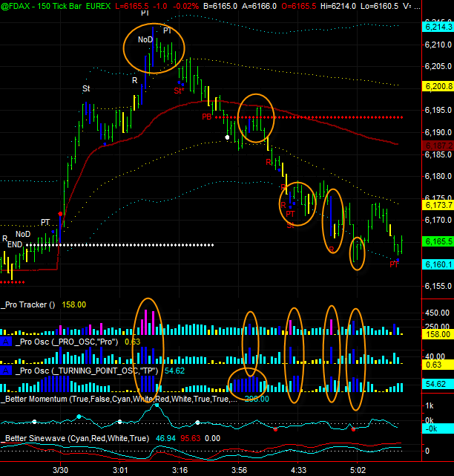Screen dimensions: 454x476
Task: Click the 95.63 red Sinewave value
Action: [191, 438]
